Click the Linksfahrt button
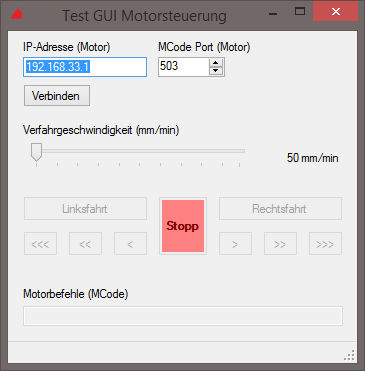Image resolution: width=365 pixels, height=371 pixels. [85, 209]
